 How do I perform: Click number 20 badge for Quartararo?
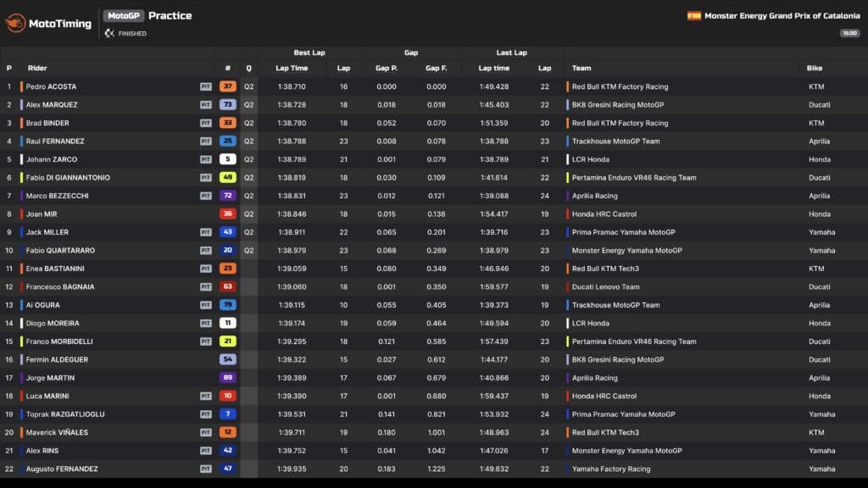(227, 250)
